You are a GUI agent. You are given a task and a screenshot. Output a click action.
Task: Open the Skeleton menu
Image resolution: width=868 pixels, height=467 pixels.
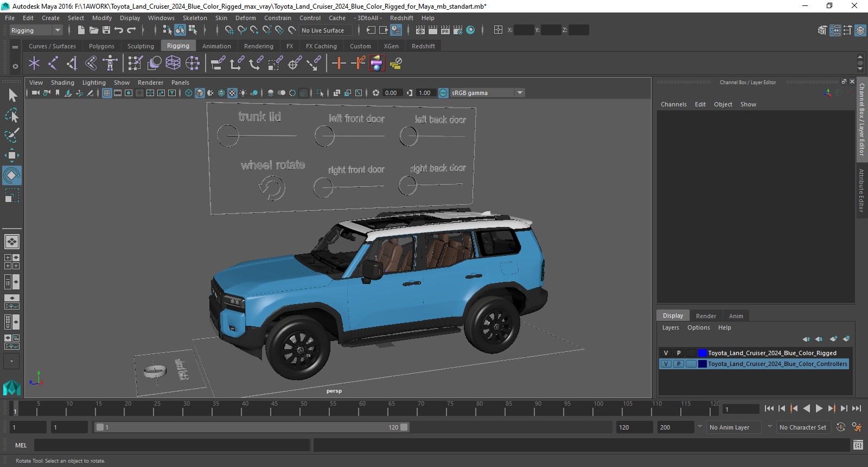[195, 18]
